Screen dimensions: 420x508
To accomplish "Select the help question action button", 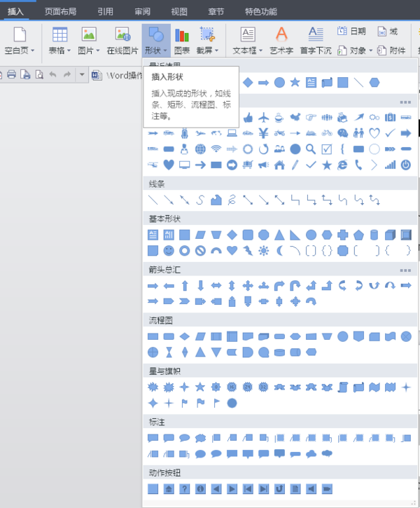I will (x=184, y=489).
